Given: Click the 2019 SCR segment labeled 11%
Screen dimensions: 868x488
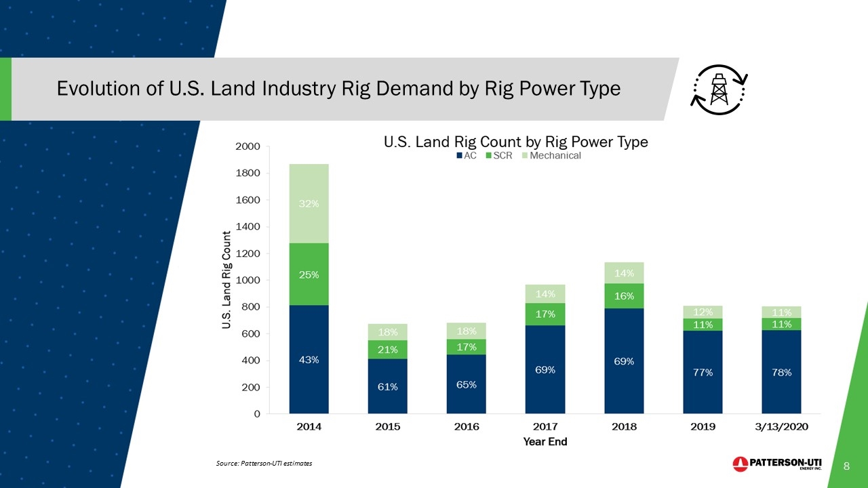Looking at the screenshot, I should [703, 325].
